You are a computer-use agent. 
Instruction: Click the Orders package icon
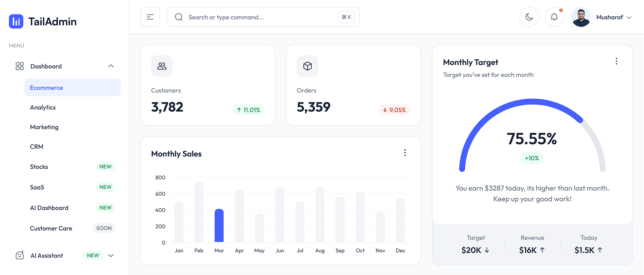click(x=307, y=66)
